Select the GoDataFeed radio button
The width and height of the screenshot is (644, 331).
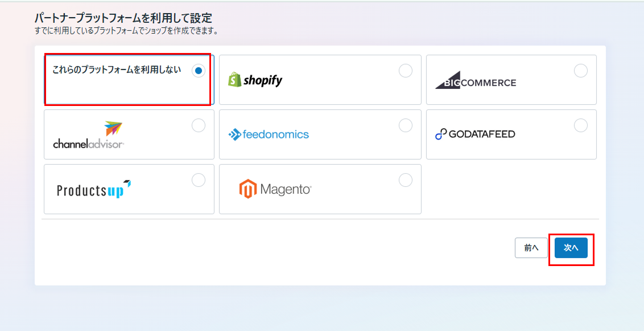click(x=580, y=125)
